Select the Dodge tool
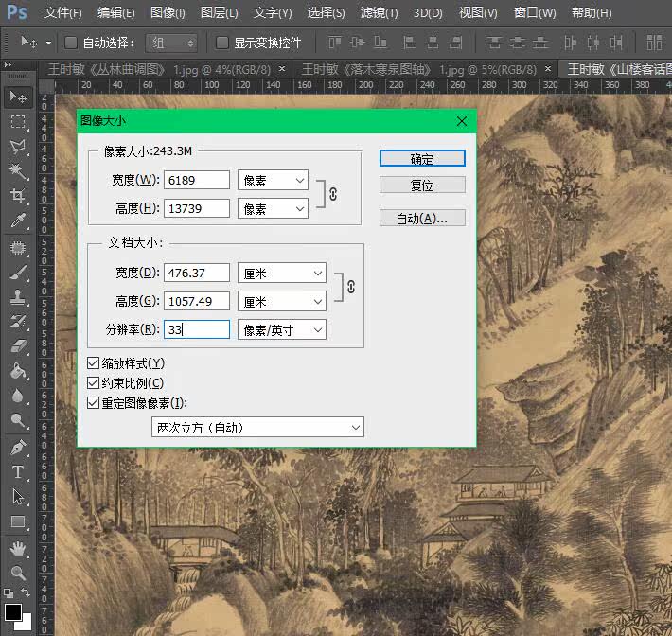 coord(18,420)
